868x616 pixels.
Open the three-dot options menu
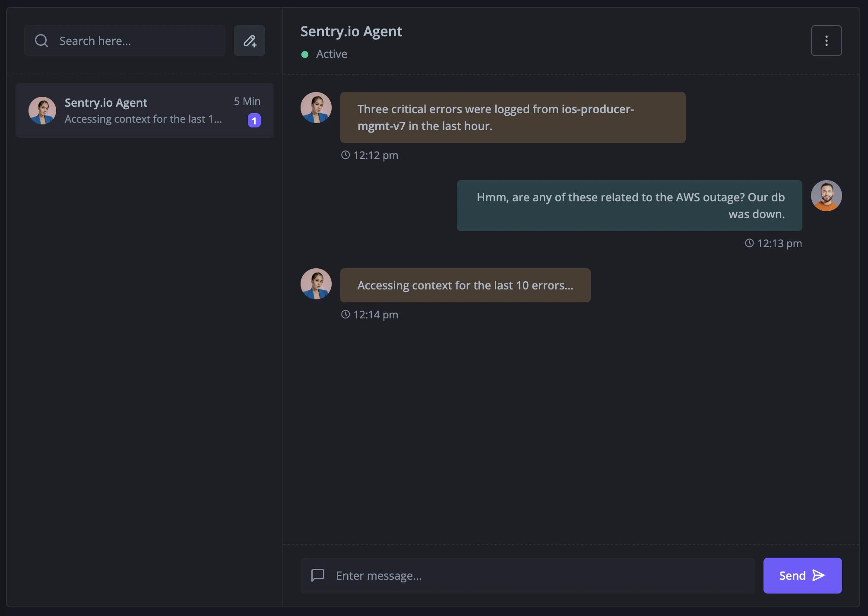pyautogui.click(x=826, y=40)
